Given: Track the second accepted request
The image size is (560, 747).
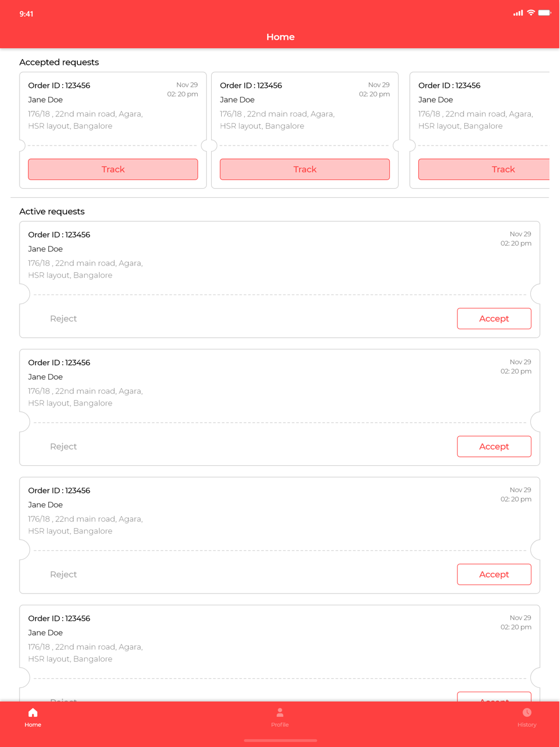Looking at the screenshot, I should (305, 169).
